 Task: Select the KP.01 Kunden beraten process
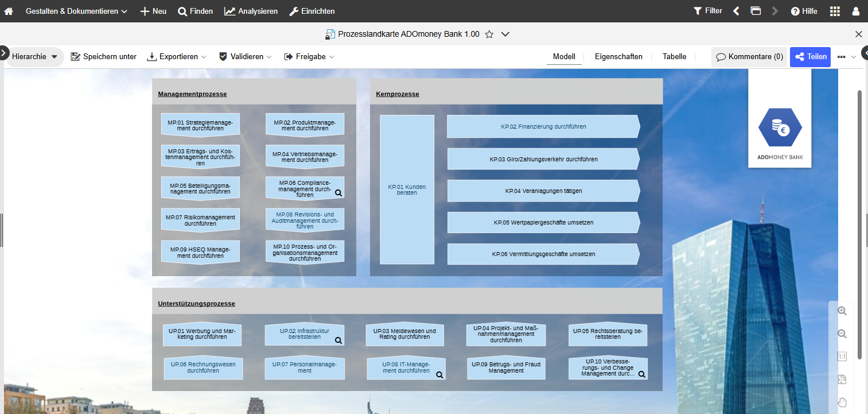407,189
